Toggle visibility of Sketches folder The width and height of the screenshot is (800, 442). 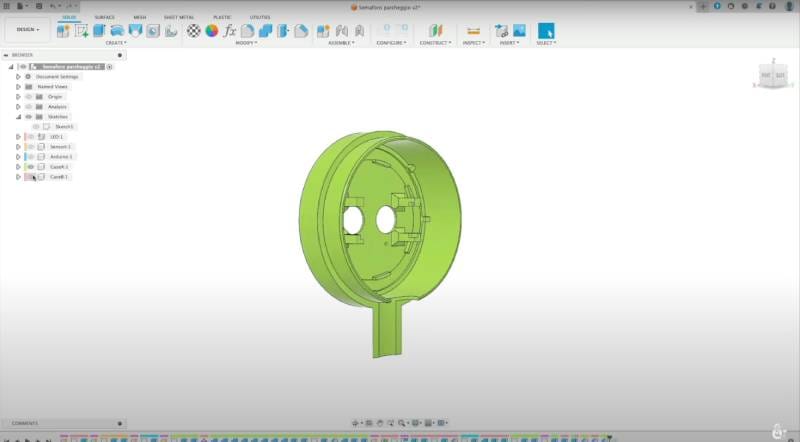tap(29, 117)
